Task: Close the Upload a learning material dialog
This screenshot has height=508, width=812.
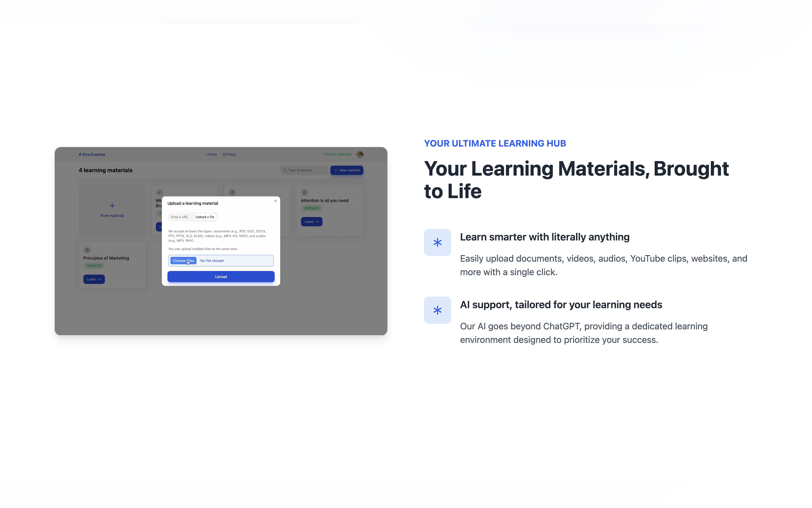Action: click(x=276, y=201)
